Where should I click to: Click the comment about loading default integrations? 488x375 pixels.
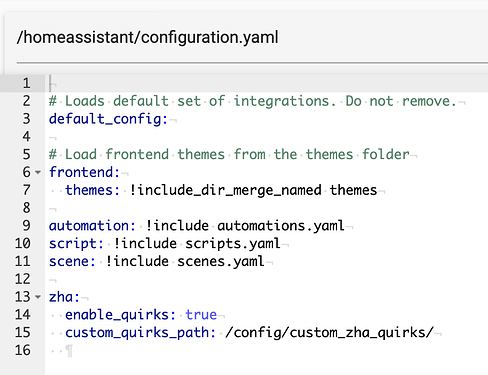pos(253,101)
